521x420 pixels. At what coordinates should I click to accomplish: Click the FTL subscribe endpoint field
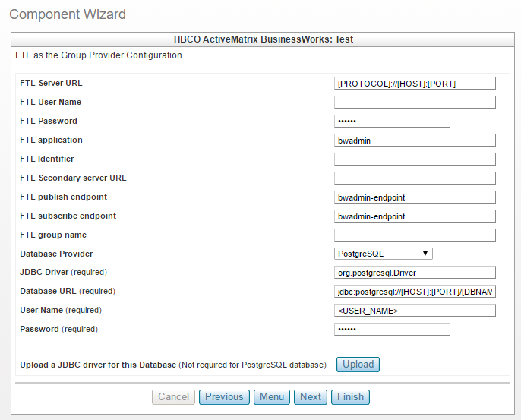[415, 216]
